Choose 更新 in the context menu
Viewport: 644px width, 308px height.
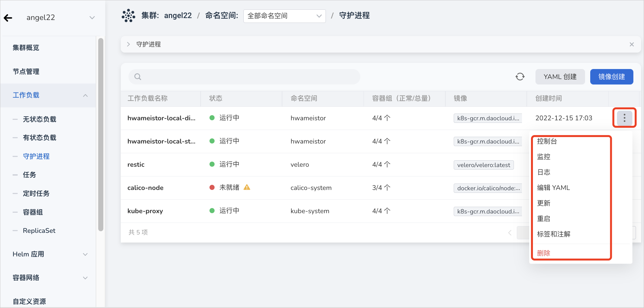[544, 203]
